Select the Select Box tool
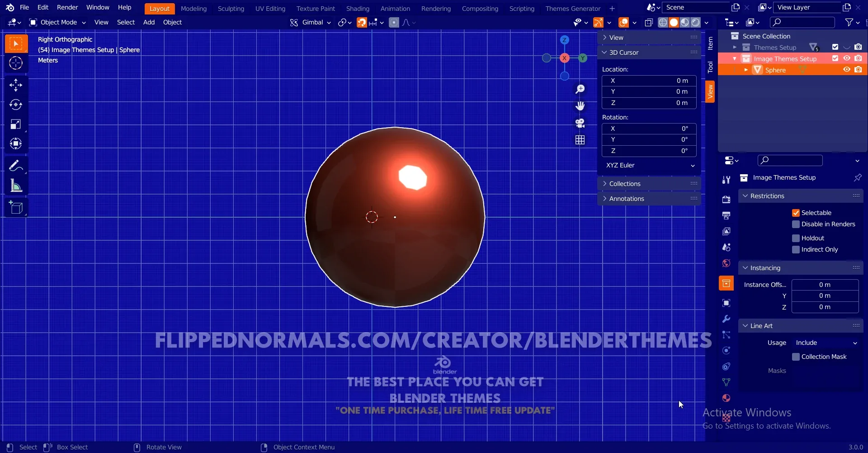Viewport: 868px width, 453px height. (16, 43)
